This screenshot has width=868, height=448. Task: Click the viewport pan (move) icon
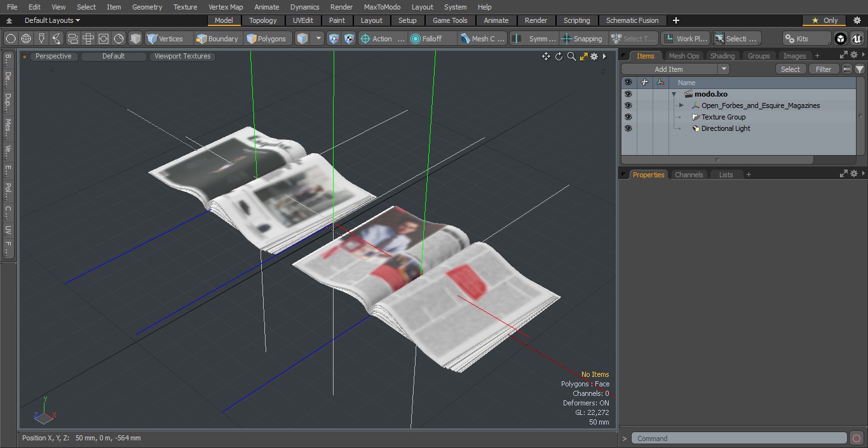pos(546,57)
